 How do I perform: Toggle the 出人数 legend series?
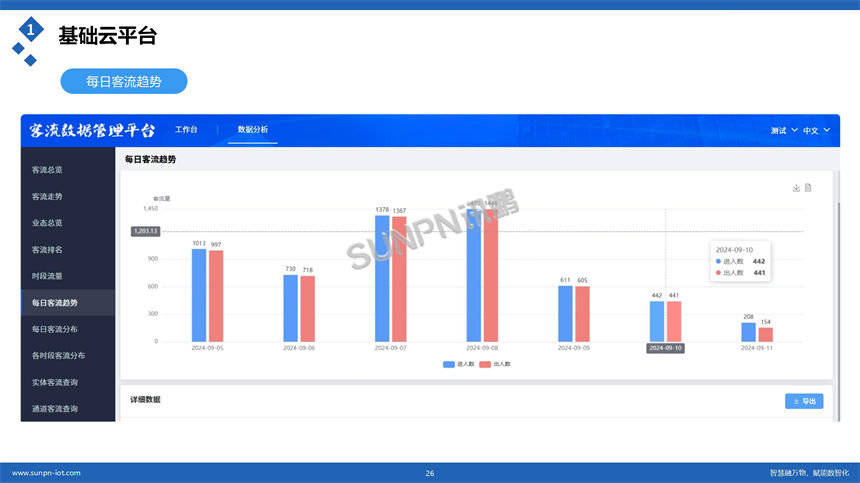tap(495, 364)
